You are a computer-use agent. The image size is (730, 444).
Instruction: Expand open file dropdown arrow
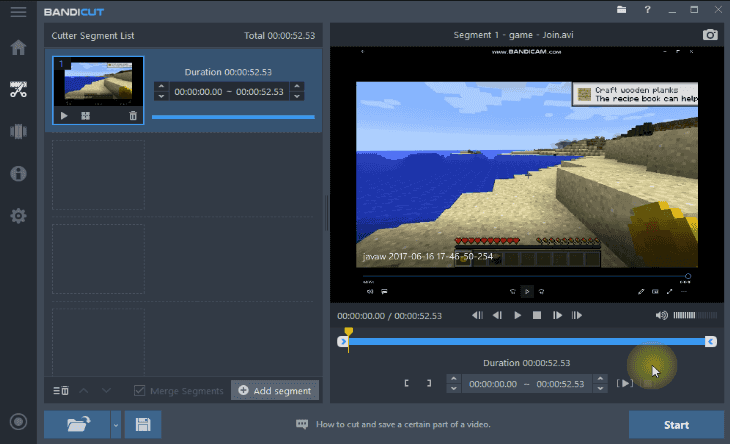(115, 424)
